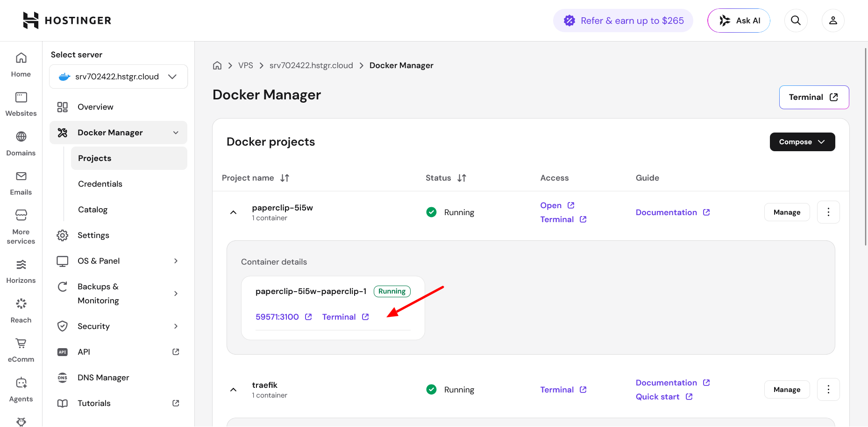868x427 pixels.
Task: Open the user profile icon
Action: point(833,21)
